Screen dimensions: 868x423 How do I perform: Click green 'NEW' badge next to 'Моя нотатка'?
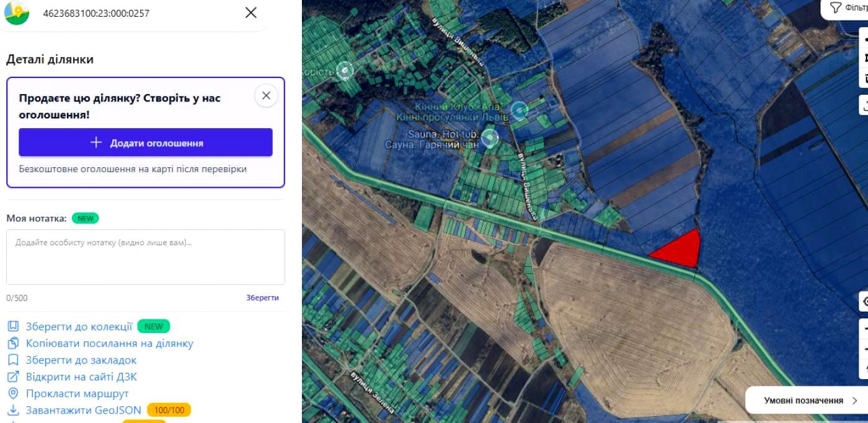click(x=86, y=218)
